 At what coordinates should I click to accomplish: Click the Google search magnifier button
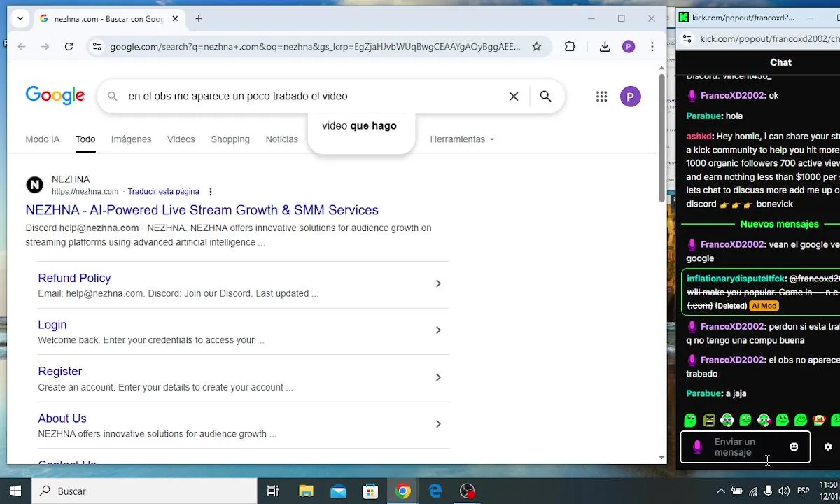click(546, 97)
